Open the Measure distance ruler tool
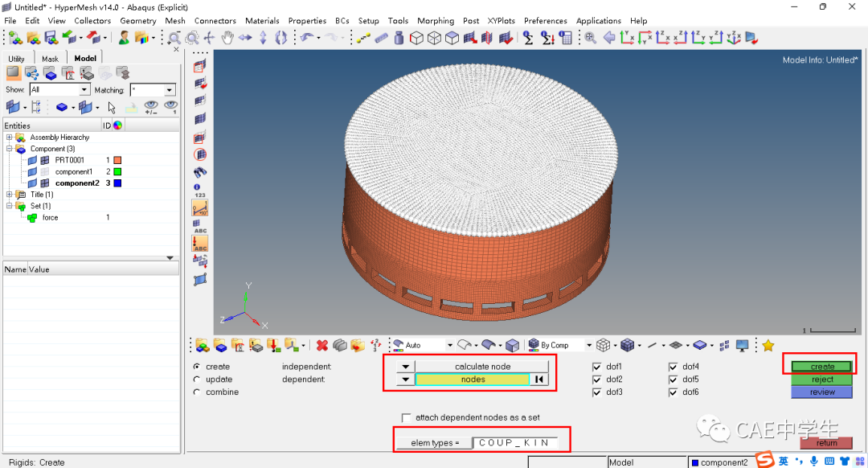868x468 pixels. 381,38
